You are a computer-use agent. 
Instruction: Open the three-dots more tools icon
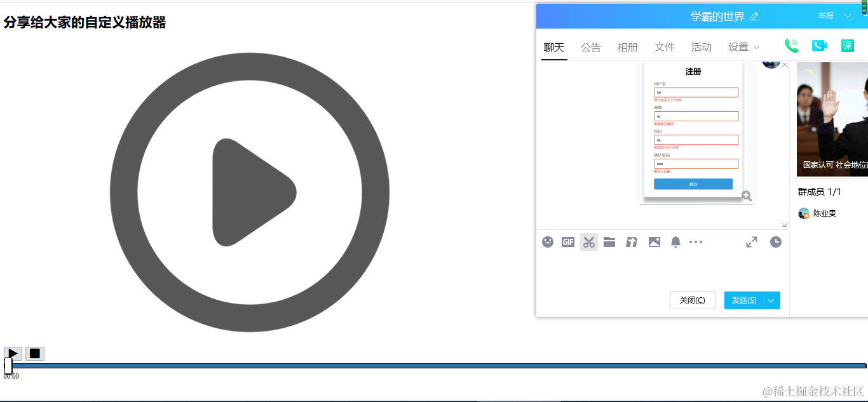click(x=696, y=242)
